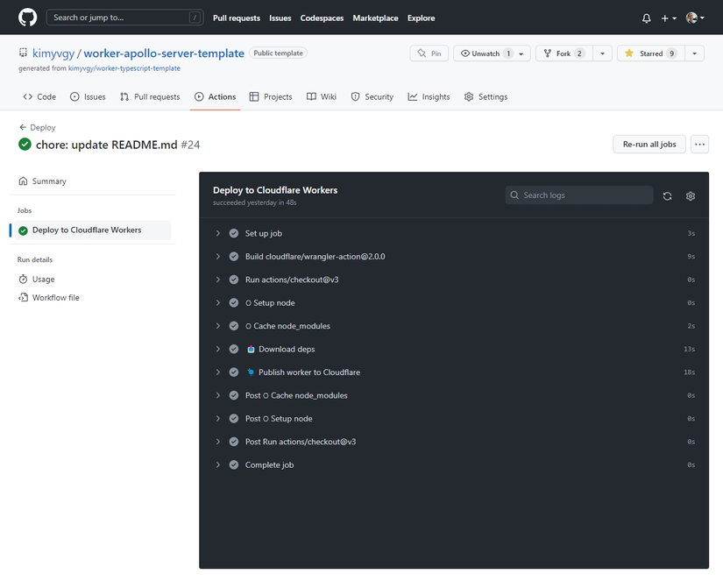Open the add-new plus dropdown
The width and height of the screenshot is (723, 588).
(x=665, y=18)
